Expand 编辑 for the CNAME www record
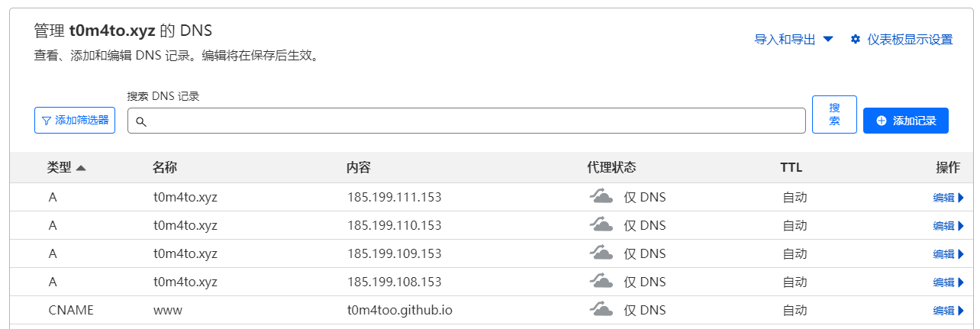 coord(948,311)
